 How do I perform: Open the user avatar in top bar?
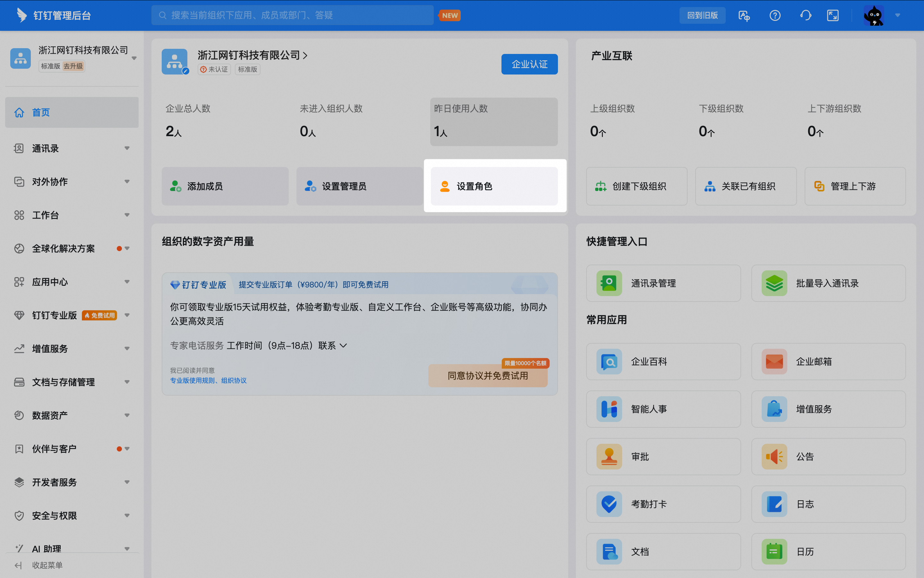click(874, 16)
